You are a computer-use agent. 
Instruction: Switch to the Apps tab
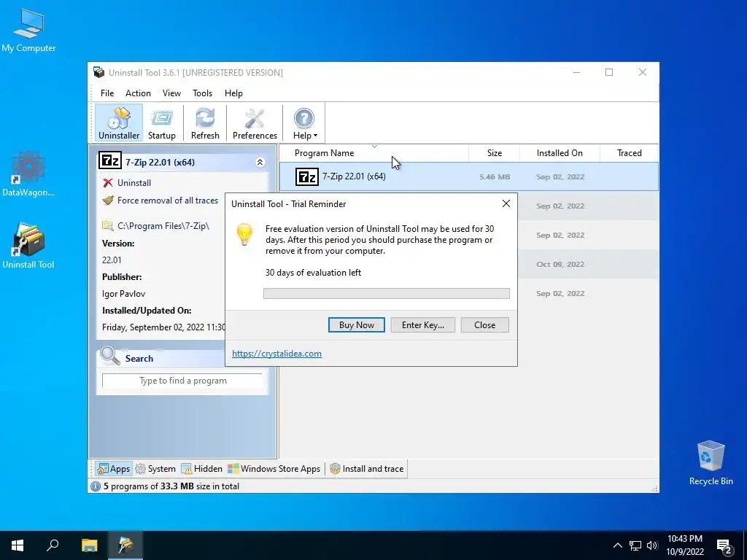pos(113,469)
